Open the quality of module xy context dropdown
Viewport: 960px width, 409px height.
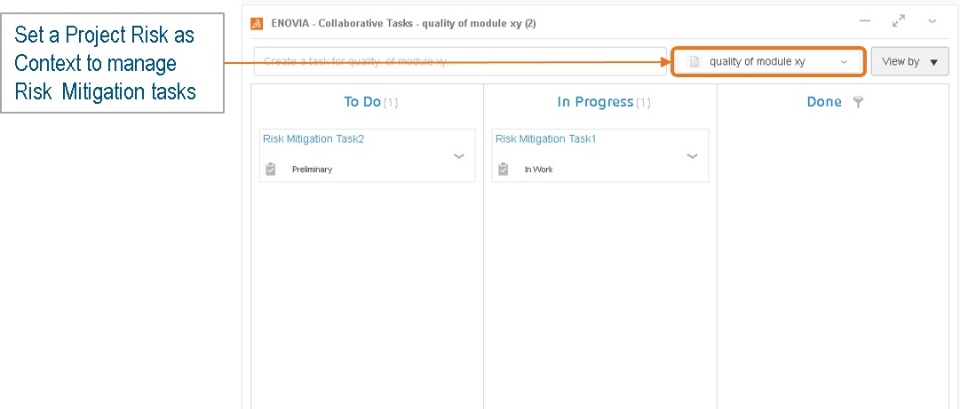[x=768, y=62]
